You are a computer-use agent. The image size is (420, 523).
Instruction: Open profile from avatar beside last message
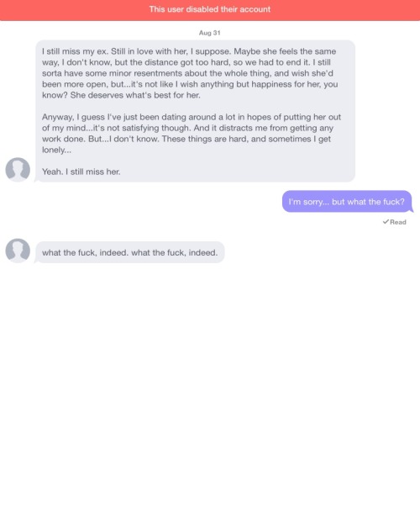[18, 251]
